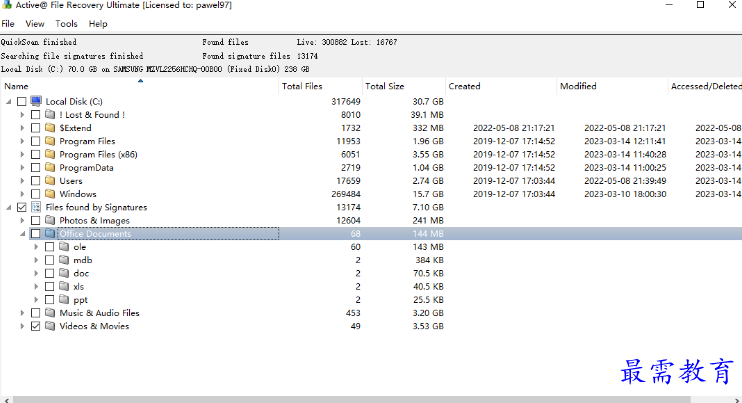Image resolution: width=742 pixels, height=403 pixels.
Task: Expand the Windows folder node
Action: pos(22,194)
